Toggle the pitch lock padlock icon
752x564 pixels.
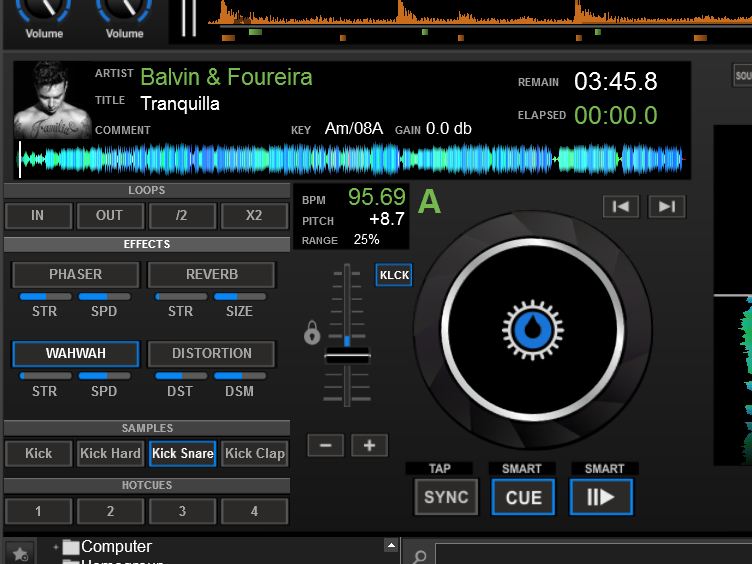pyautogui.click(x=312, y=332)
